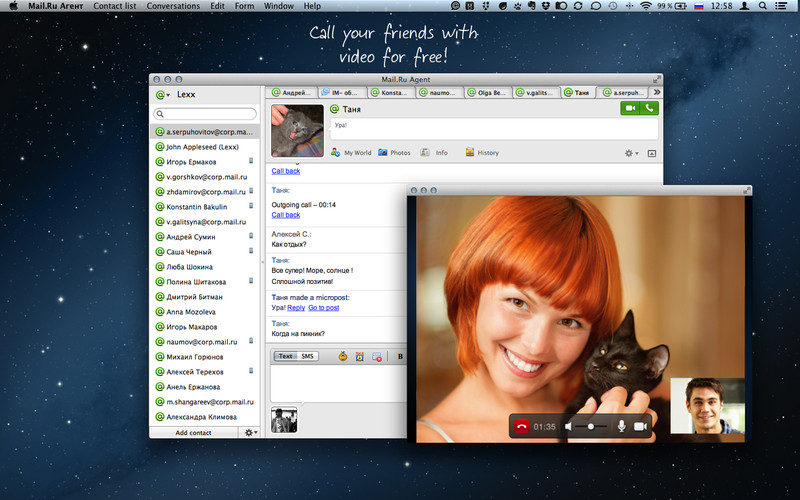Toggle the camera in the call bar
This screenshot has height=500, width=800.
(640, 426)
